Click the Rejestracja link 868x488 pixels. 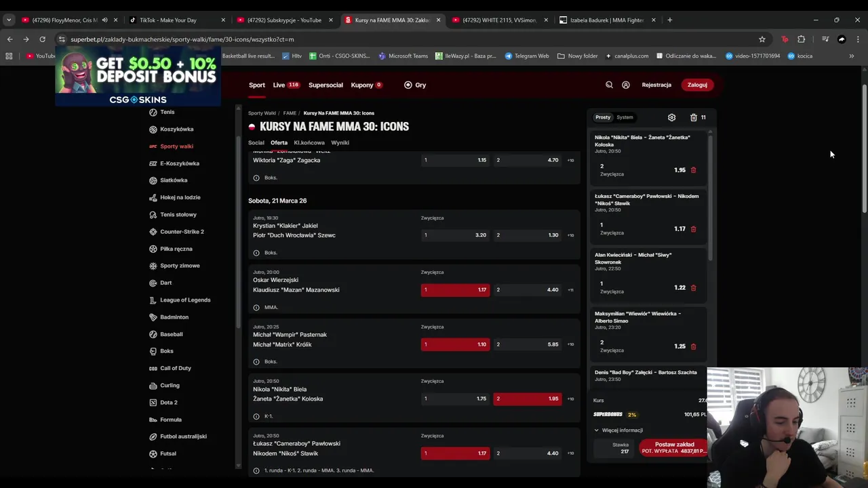point(656,85)
